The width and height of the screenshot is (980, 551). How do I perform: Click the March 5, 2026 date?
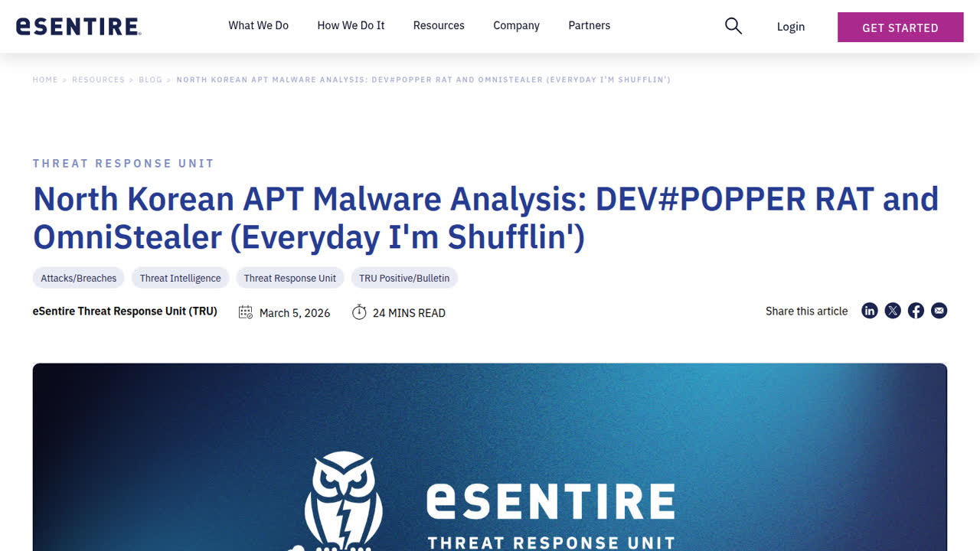tap(295, 313)
